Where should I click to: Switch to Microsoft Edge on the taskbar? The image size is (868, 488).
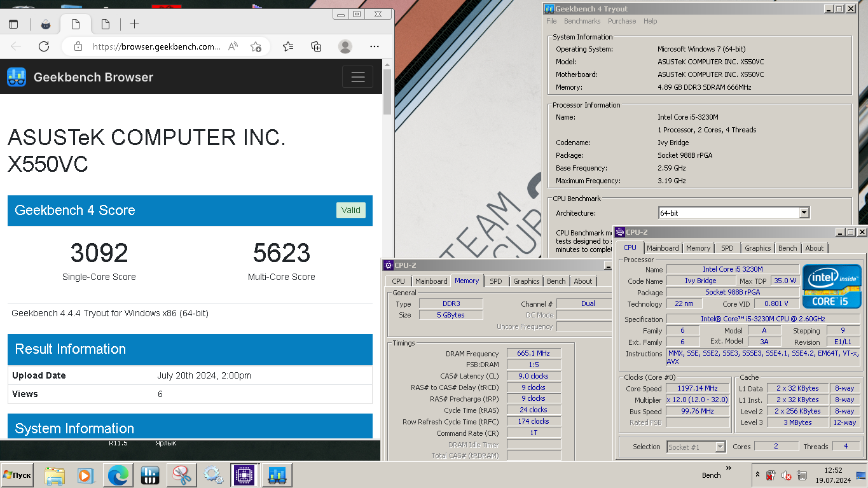pyautogui.click(x=118, y=475)
